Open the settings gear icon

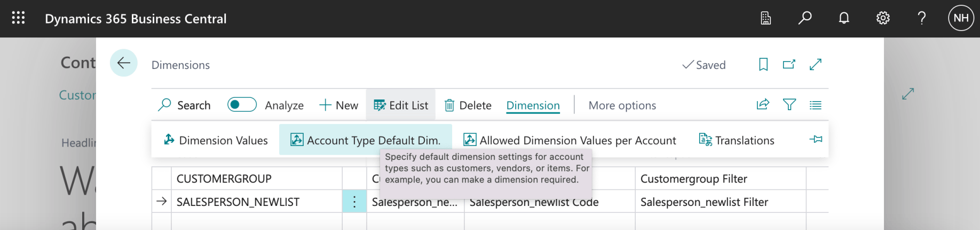click(x=883, y=18)
